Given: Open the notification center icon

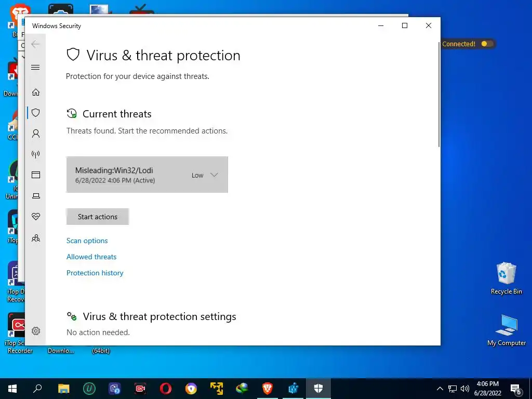Looking at the screenshot, I should click(x=516, y=389).
